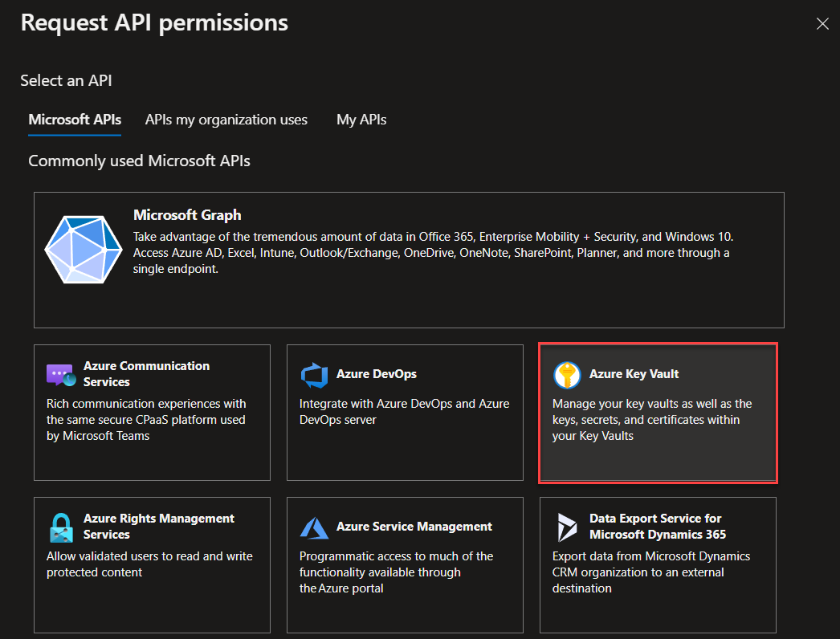The height and width of the screenshot is (639, 840).
Task: Choose Data Export Service for Microsoft Dynamics 365
Action: (x=657, y=564)
